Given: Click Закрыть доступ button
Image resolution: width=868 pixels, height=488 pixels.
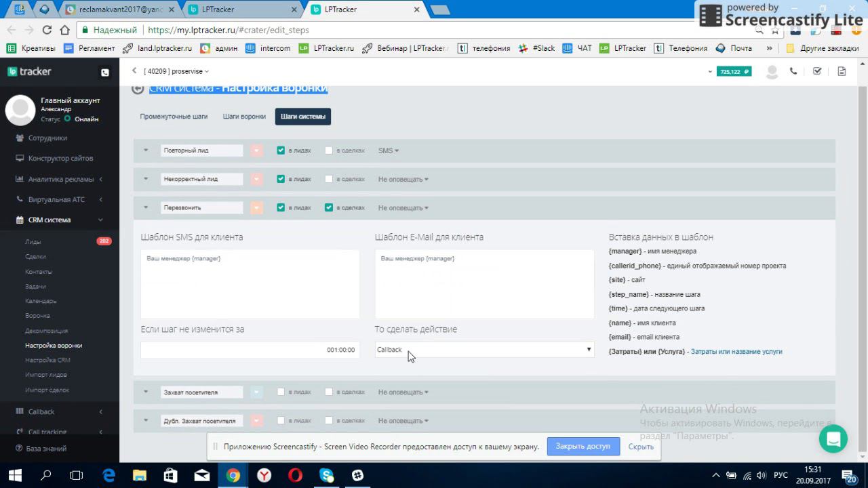Looking at the screenshot, I should 583,446.
